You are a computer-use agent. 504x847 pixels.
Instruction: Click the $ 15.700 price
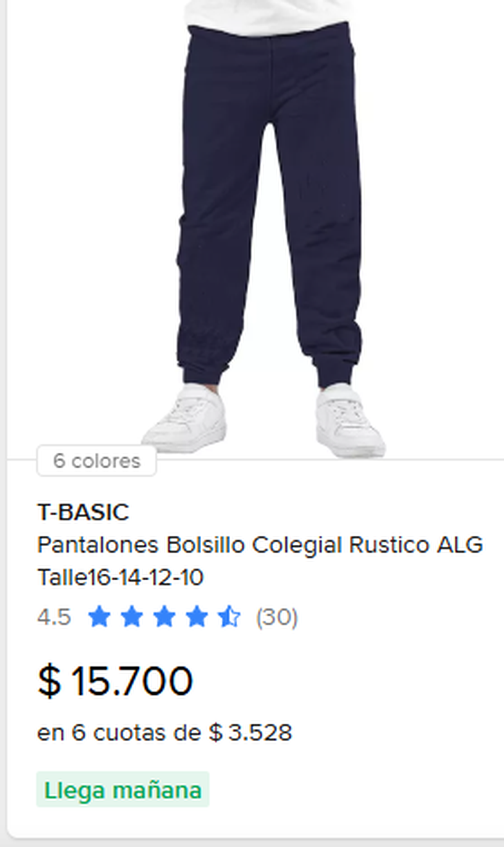click(x=115, y=681)
